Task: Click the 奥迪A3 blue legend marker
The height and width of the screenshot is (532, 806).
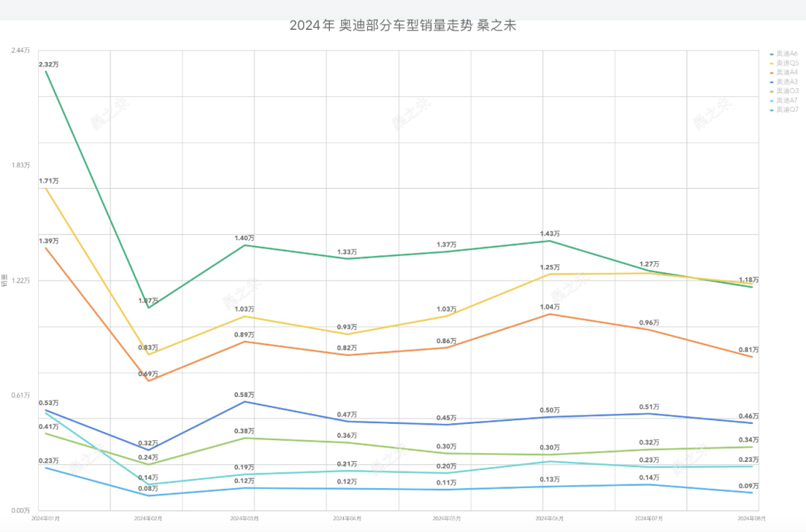Action: [772, 81]
